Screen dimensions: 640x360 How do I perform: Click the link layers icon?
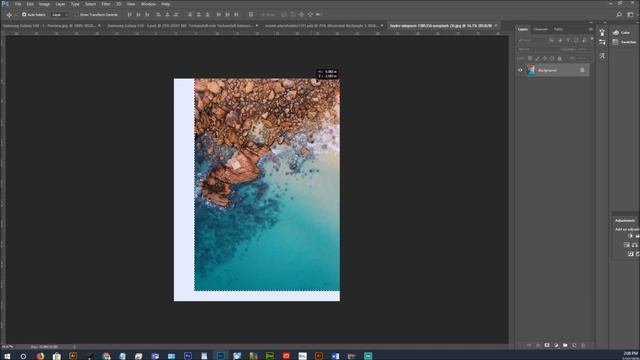pos(529,345)
